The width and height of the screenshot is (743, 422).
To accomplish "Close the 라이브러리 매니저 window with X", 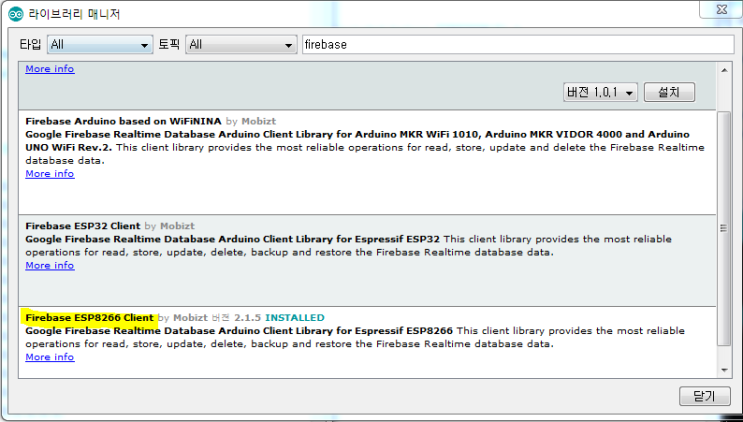I will click(721, 9).
